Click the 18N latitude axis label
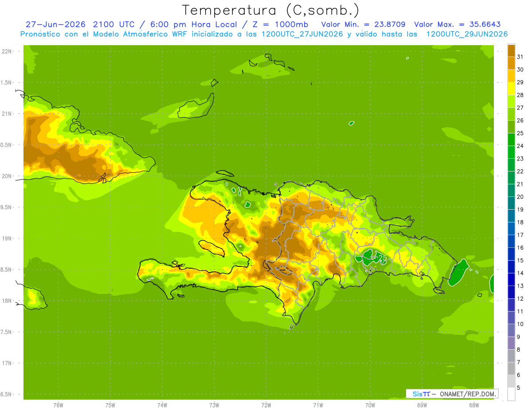Screen dimensions: 532x411 pos(8,301)
